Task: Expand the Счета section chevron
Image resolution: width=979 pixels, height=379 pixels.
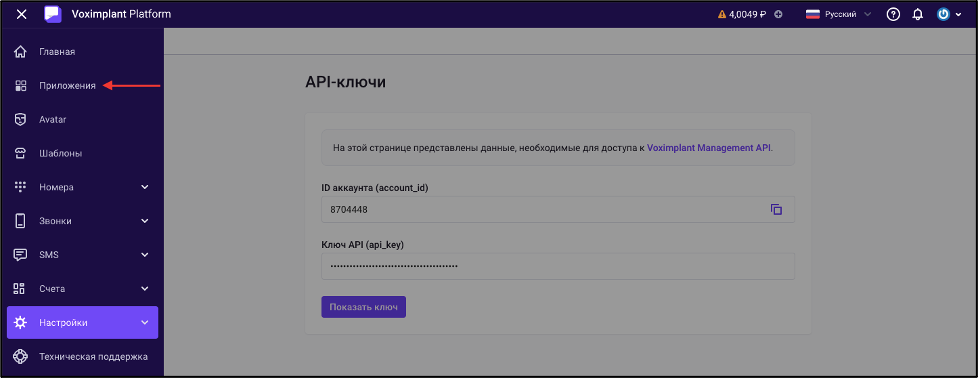Action: (145, 289)
